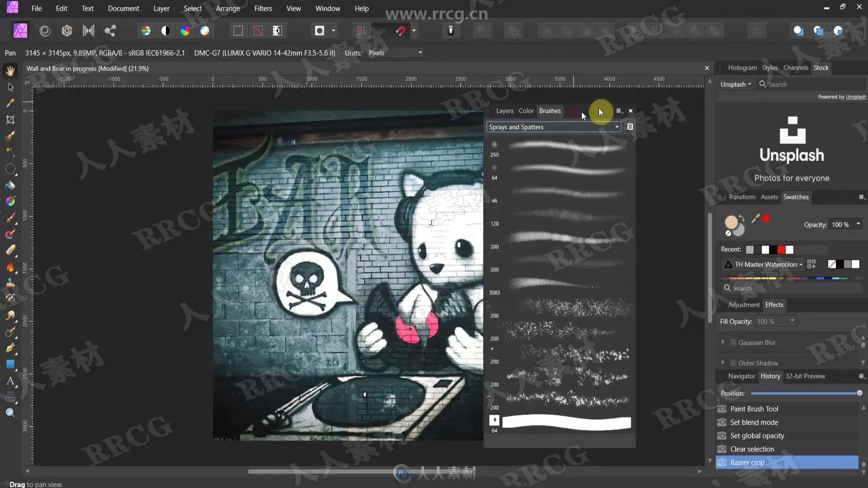Viewport: 868px width, 488px height.
Task: Set the color to none using the slashed circle
Action: pos(728,234)
